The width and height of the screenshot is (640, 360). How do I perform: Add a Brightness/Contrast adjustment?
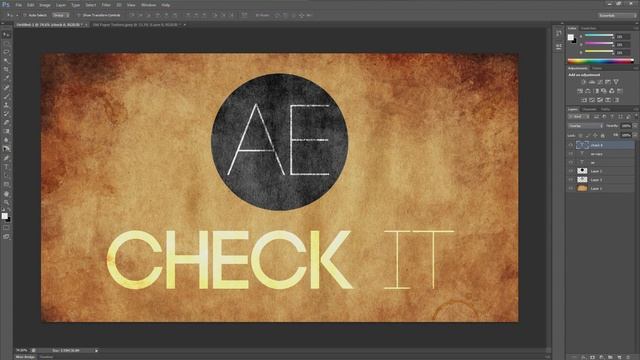(583, 82)
